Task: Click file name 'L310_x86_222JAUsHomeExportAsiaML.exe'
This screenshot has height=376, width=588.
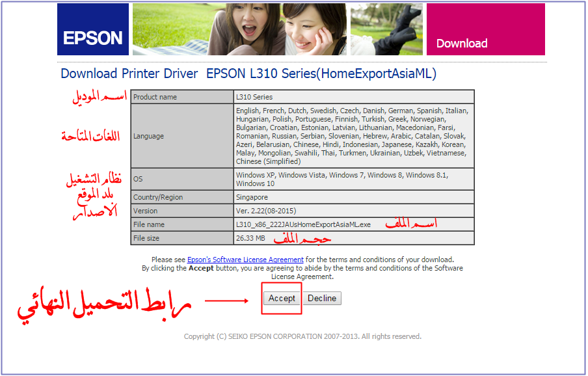Action: coord(303,224)
